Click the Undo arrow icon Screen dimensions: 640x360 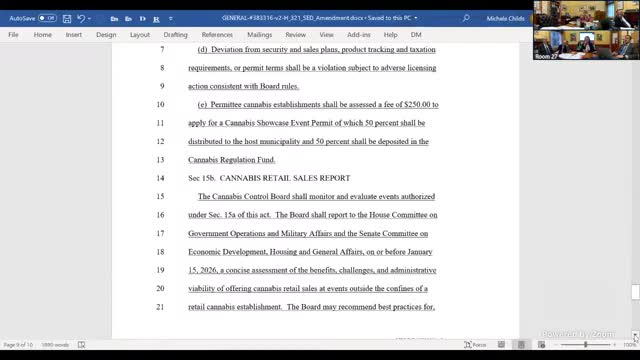pos(81,18)
